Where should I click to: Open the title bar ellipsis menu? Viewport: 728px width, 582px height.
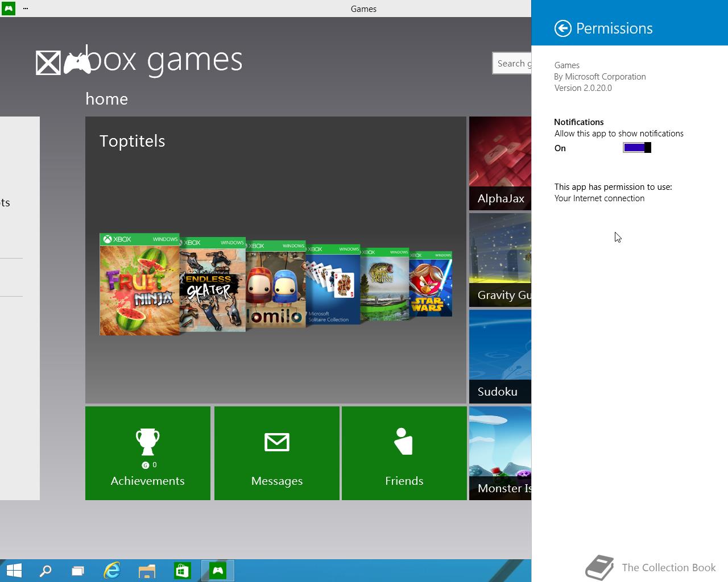click(x=26, y=9)
